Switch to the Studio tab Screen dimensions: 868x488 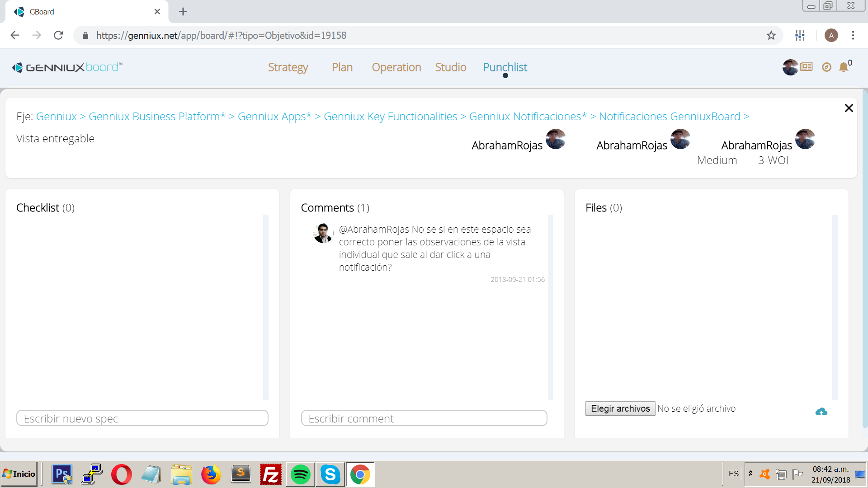[451, 67]
